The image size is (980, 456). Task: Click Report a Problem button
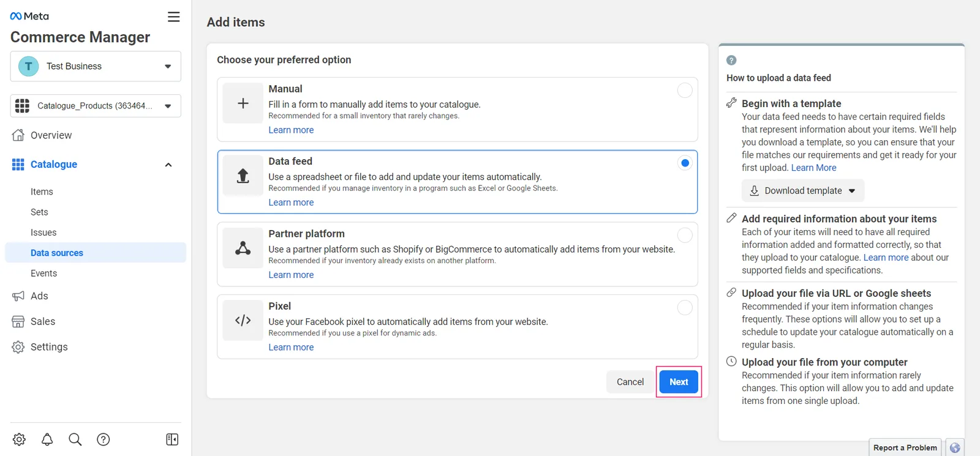pos(905,447)
